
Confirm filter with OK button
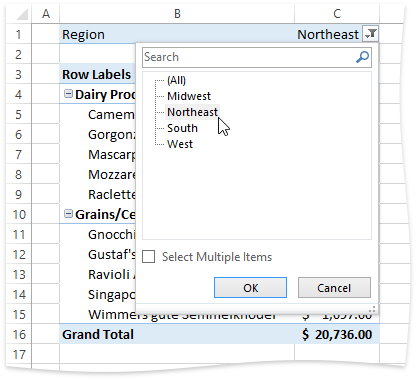point(250,288)
